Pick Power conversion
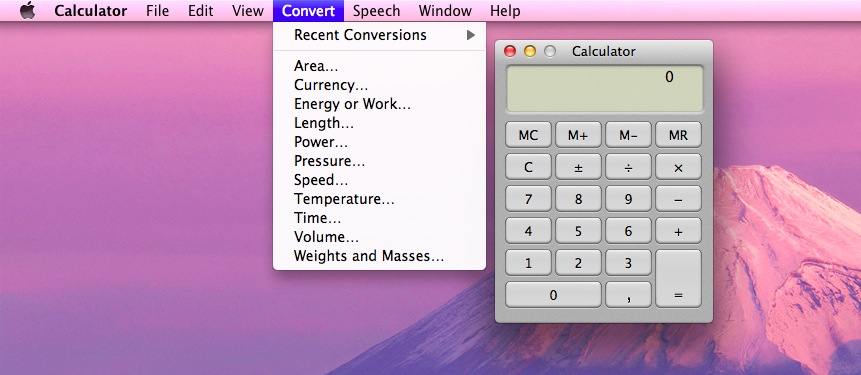This screenshot has width=861, height=375. point(379,142)
